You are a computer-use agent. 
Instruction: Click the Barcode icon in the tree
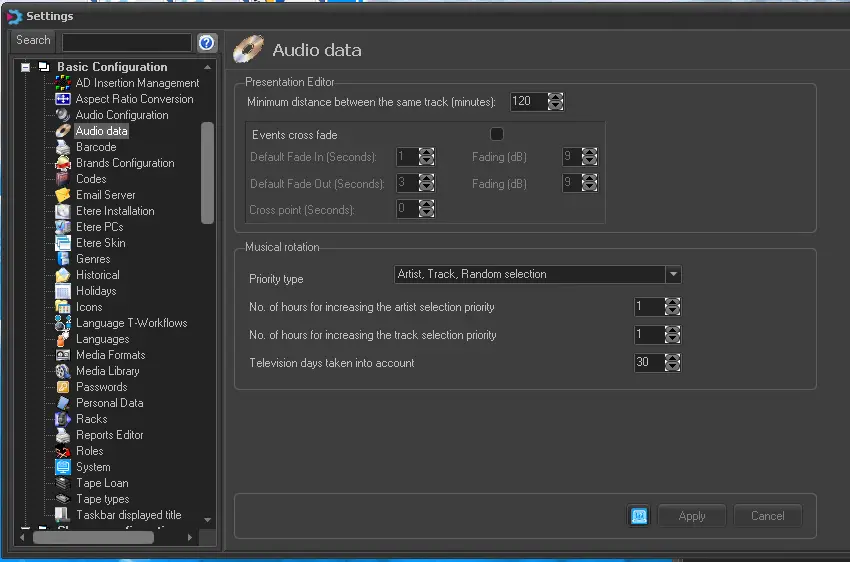pyautogui.click(x=63, y=147)
